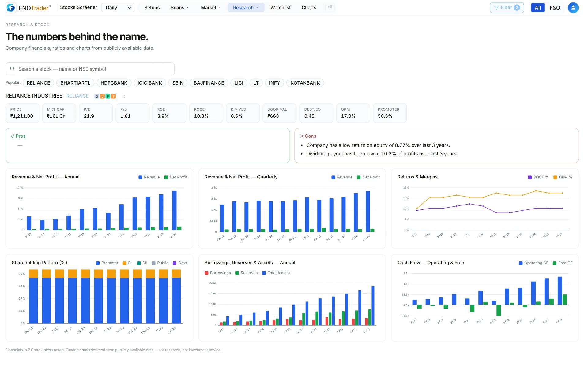Open the Watchlist tab
Image resolution: width=588 pixels, height=368 pixels.
coord(280,8)
